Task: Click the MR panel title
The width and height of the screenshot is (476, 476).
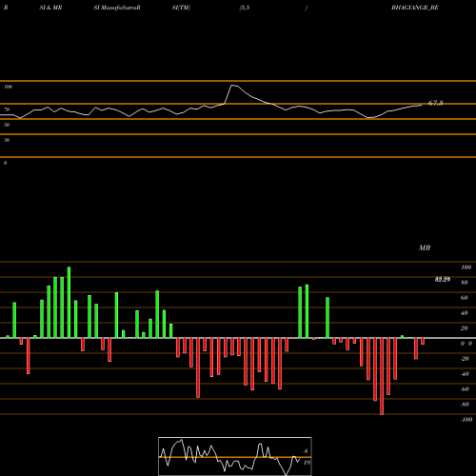Action: pyautogui.click(x=425, y=248)
